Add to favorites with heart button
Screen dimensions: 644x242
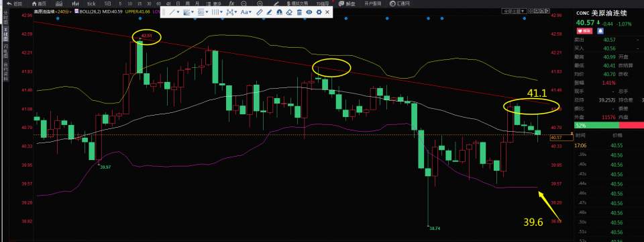pyautogui.click(x=584, y=31)
